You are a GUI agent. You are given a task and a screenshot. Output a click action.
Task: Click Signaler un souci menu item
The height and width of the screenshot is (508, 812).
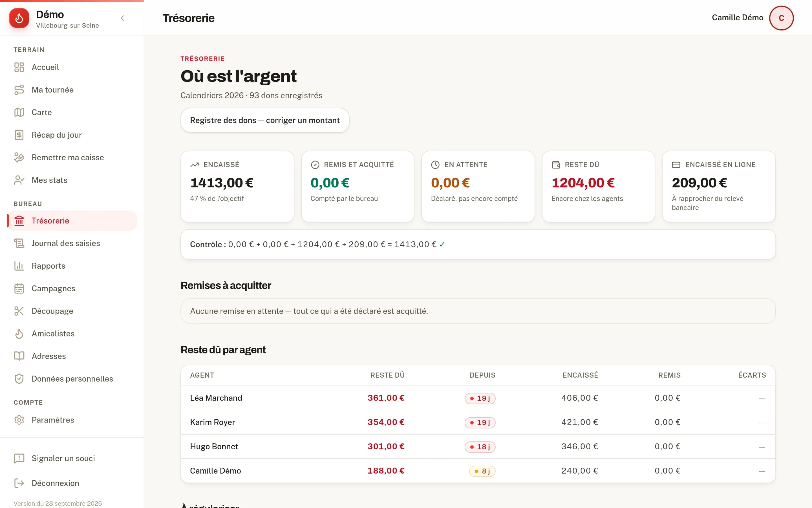point(72,458)
